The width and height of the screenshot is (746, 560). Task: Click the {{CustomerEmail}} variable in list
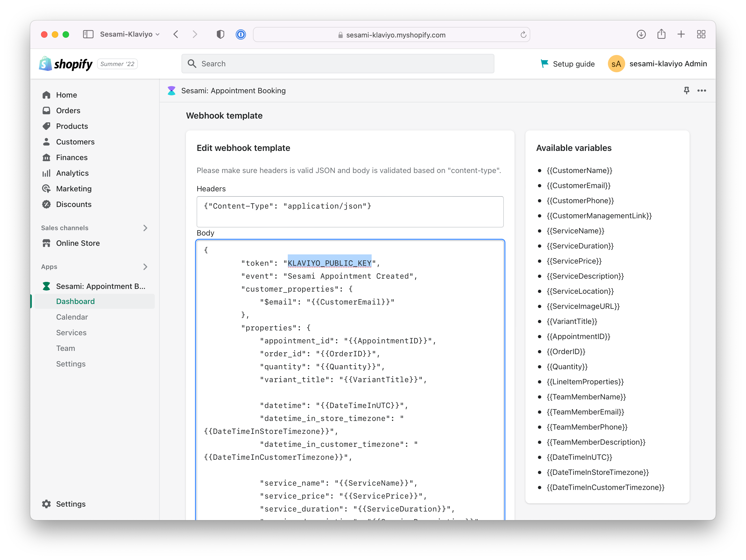(x=579, y=186)
